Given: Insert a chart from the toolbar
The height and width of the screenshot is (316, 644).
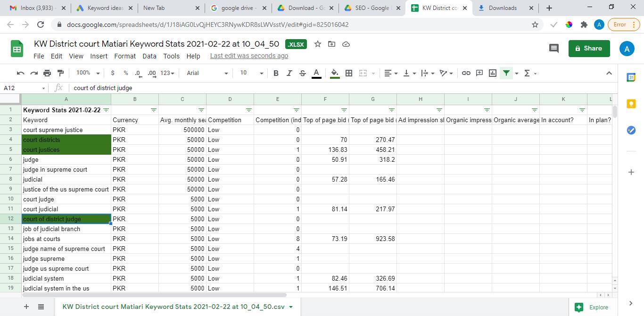Looking at the screenshot, I should click(x=493, y=73).
